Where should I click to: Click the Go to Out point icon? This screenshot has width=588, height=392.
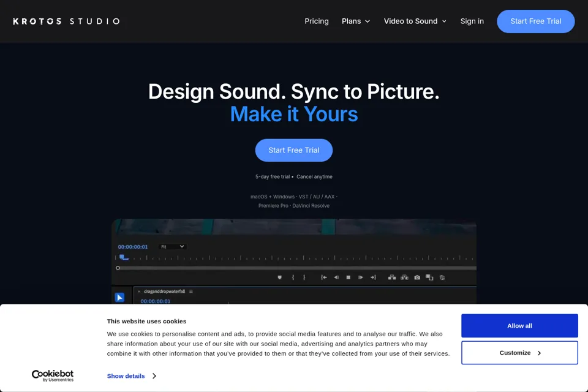pyautogui.click(x=373, y=277)
